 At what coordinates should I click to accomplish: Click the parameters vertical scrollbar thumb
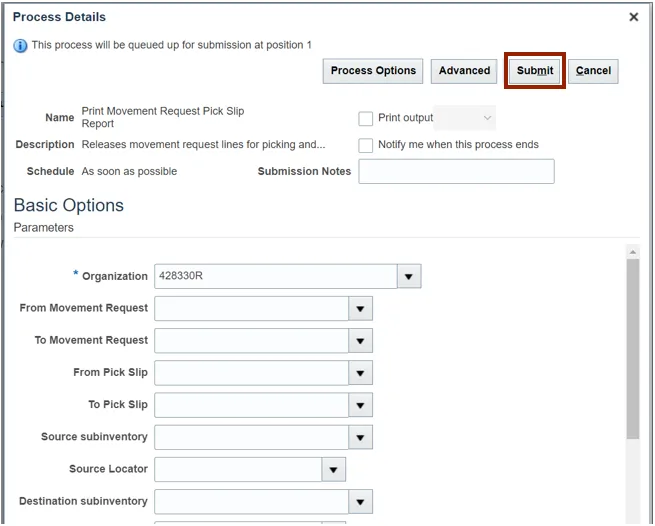tap(632, 350)
